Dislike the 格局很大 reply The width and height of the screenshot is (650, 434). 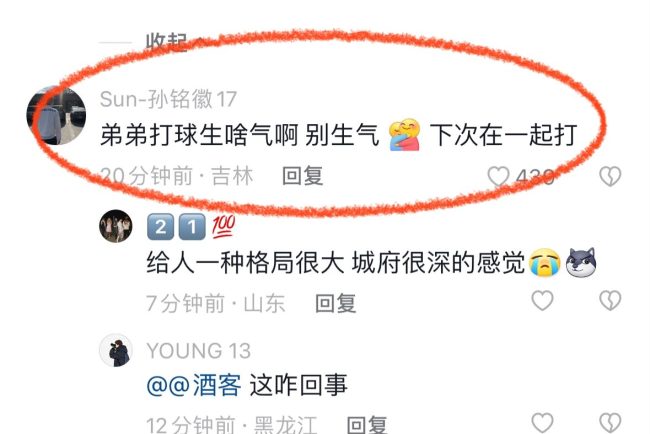tap(610, 300)
